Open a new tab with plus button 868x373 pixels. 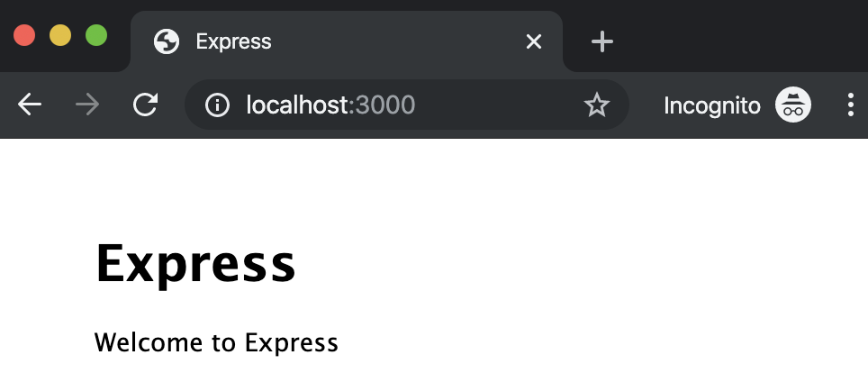601,41
